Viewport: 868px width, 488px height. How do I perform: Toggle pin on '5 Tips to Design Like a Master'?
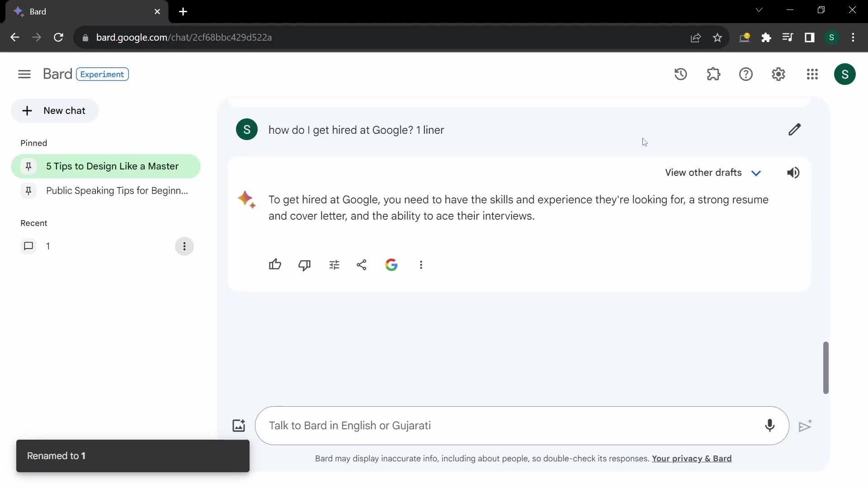tap(28, 166)
